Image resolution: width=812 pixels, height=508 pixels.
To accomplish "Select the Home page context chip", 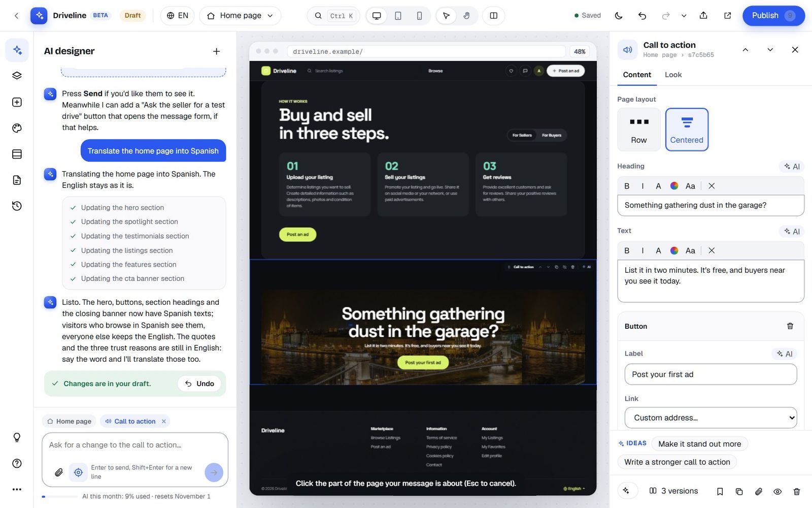I will [69, 421].
